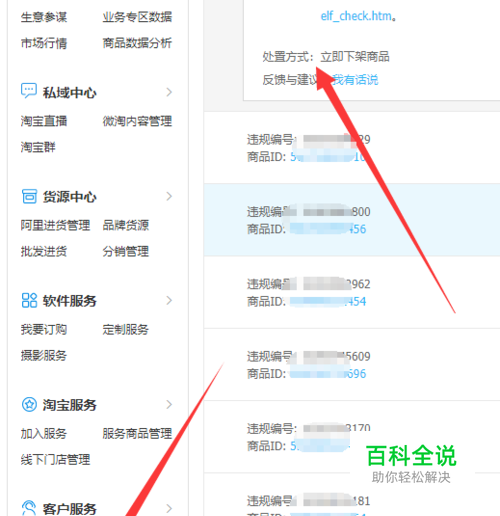This screenshot has width=500, height=516.
Task: Select the 货源中心 heading
Action: 69,196
